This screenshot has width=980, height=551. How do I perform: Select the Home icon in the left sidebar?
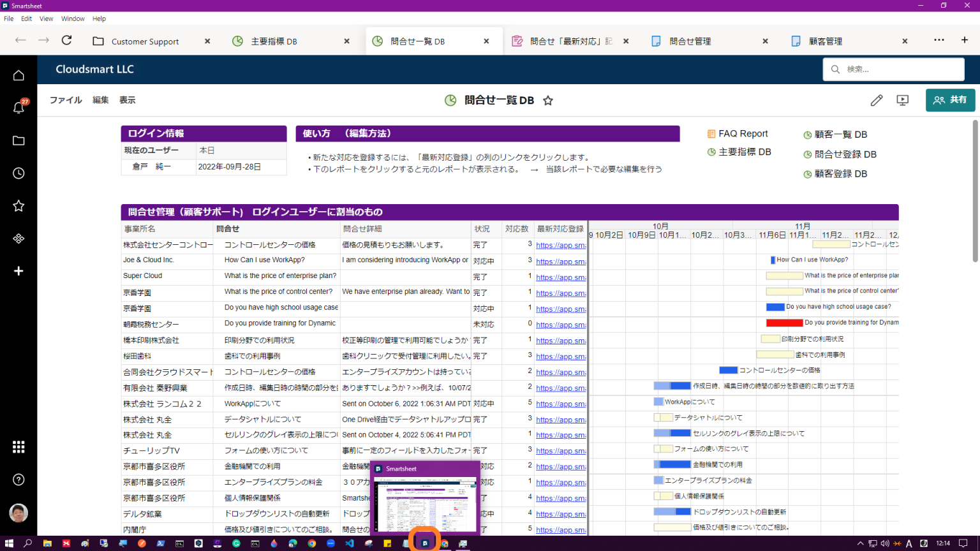tap(19, 75)
